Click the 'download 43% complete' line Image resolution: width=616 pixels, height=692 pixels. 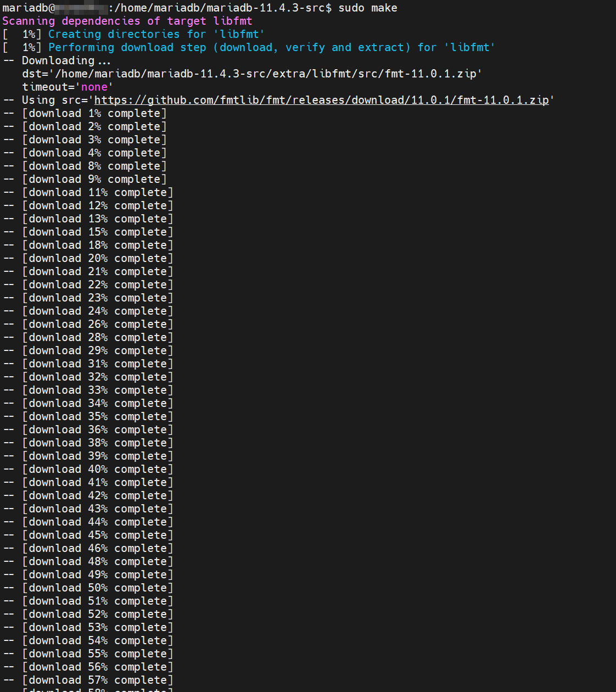click(88, 509)
